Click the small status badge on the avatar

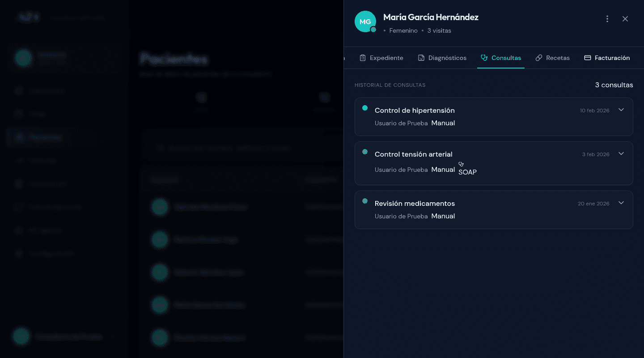pos(373,30)
